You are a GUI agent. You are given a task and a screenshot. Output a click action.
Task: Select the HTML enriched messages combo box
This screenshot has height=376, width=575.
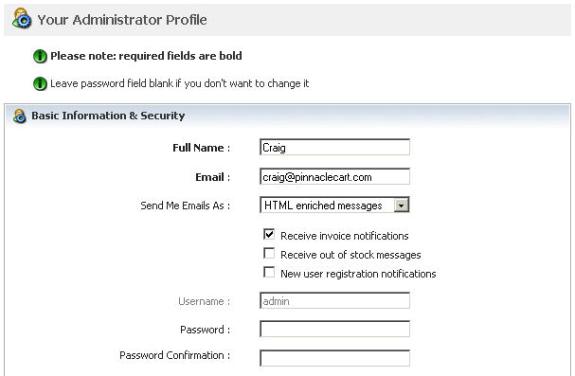click(334, 205)
